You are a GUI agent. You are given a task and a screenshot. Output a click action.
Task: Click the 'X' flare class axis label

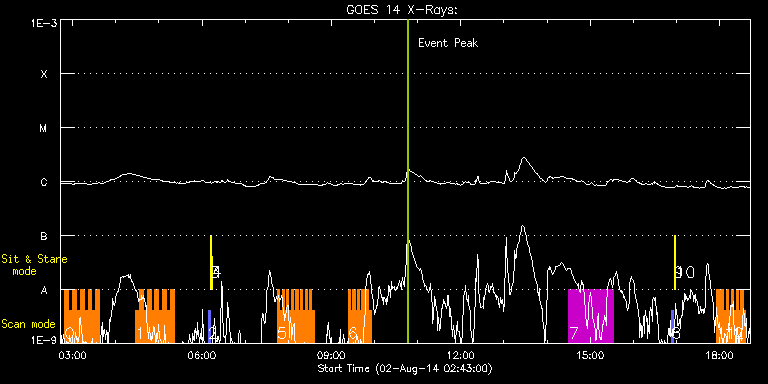(44, 74)
